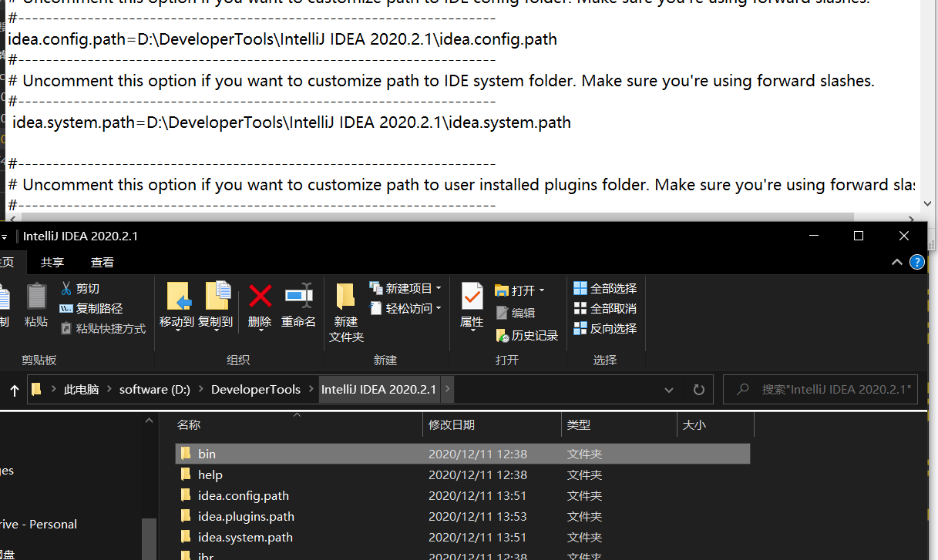938x560 pixels.
Task: Click the Copy path (复制路径) icon
Action: (66, 309)
